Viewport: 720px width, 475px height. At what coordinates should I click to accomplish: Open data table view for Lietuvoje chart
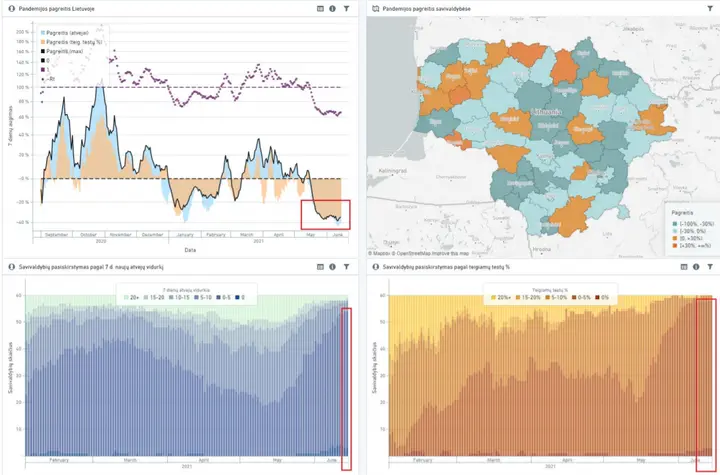320,9
